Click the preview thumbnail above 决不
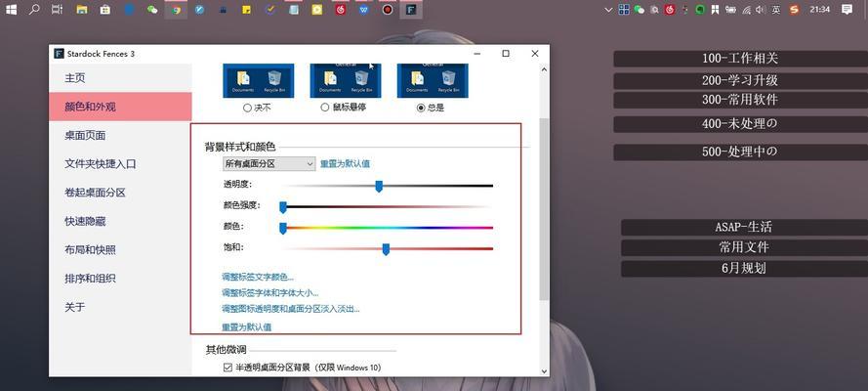 click(259, 81)
